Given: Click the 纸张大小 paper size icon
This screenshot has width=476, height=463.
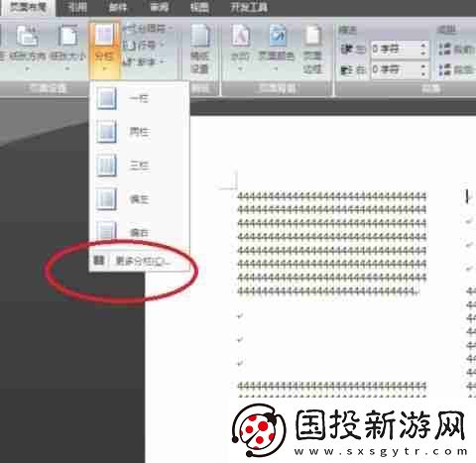Looking at the screenshot, I should pos(68,36).
